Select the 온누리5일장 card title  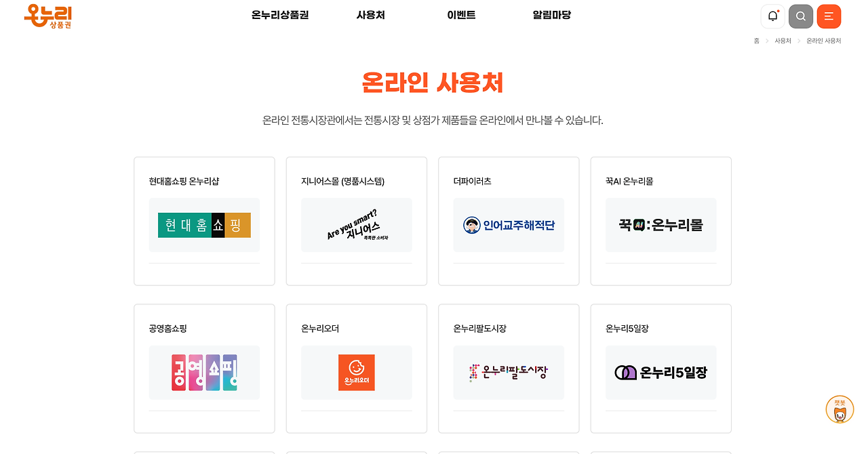point(627,329)
